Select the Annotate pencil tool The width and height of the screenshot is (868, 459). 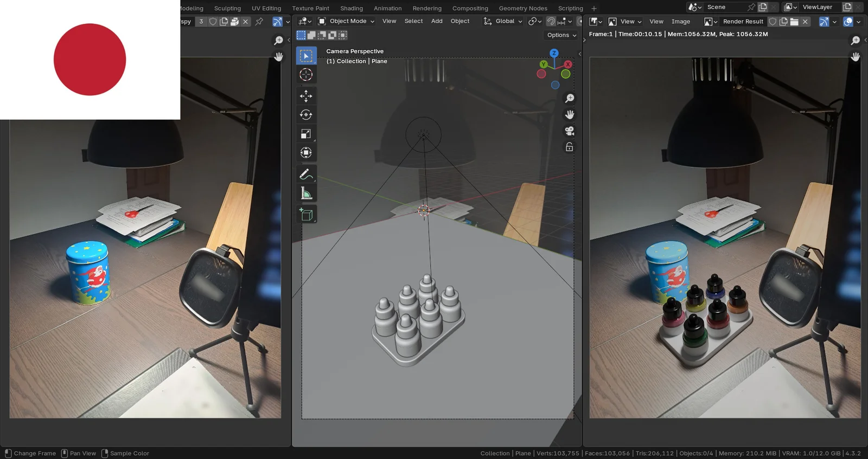[x=306, y=174]
